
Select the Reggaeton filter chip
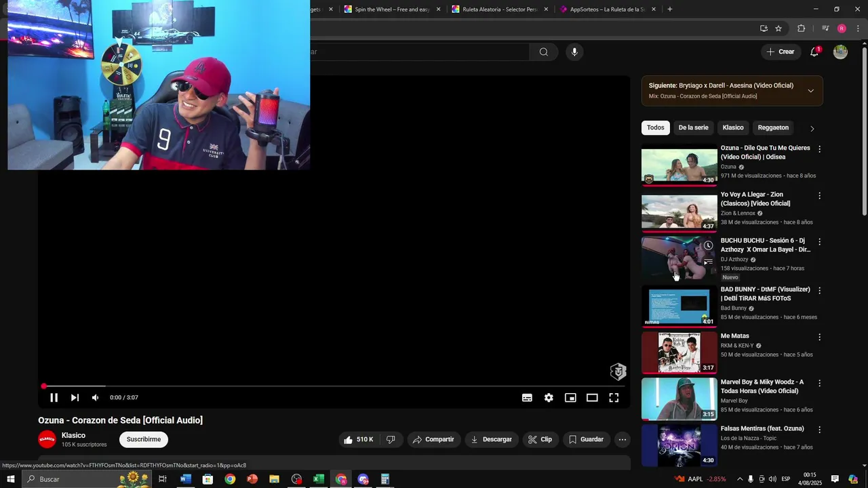(773, 127)
